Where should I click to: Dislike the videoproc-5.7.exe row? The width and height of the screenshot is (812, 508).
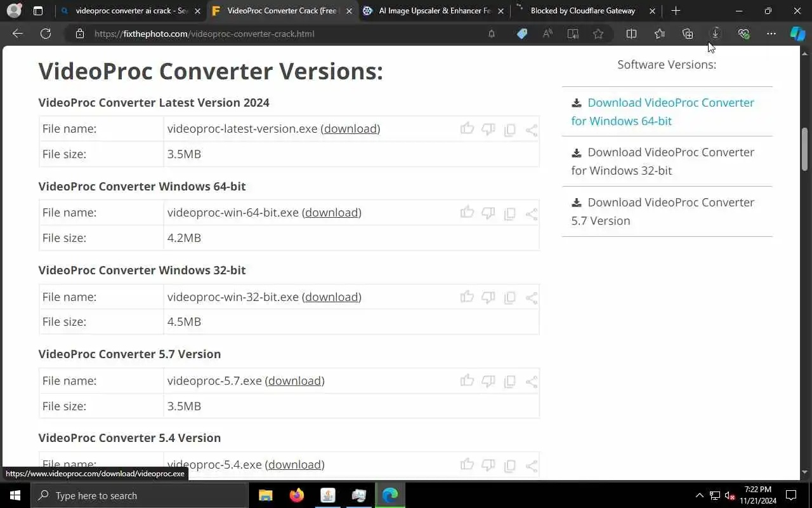click(x=488, y=380)
